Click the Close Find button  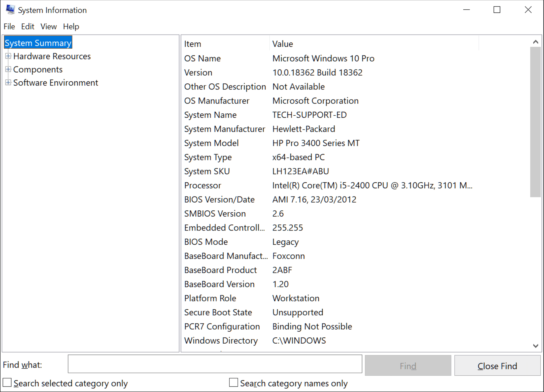click(x=497, y=366)
